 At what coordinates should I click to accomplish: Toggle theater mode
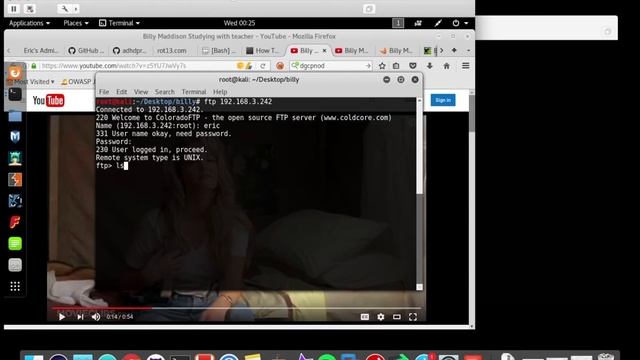coord(397,317)
